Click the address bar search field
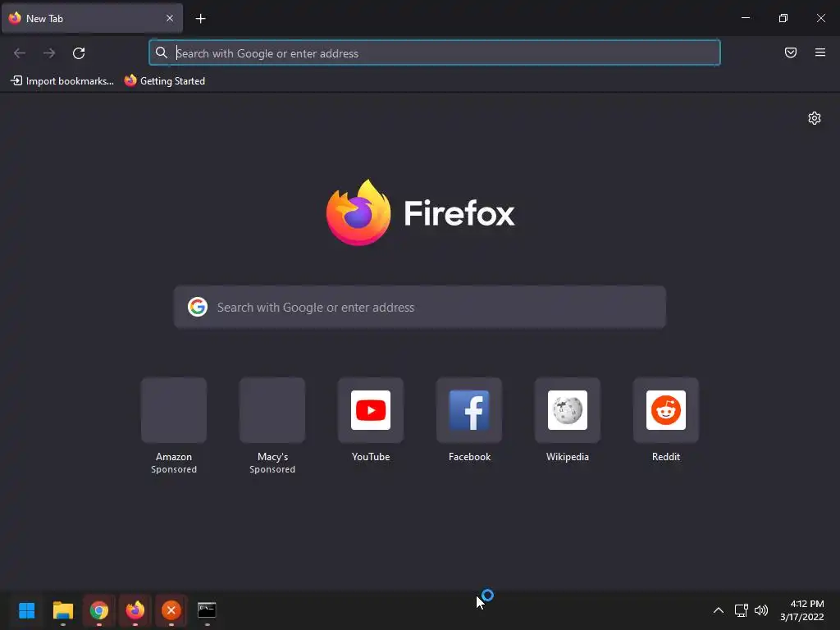The image size is (840, 630). 435,53
